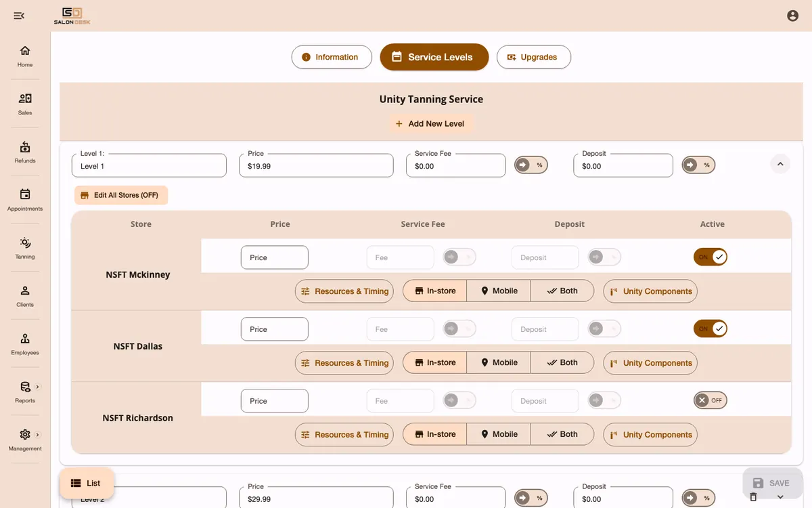Click the Level 1 Service Fee field
812x508 pixels.
[x=455, y=166]
